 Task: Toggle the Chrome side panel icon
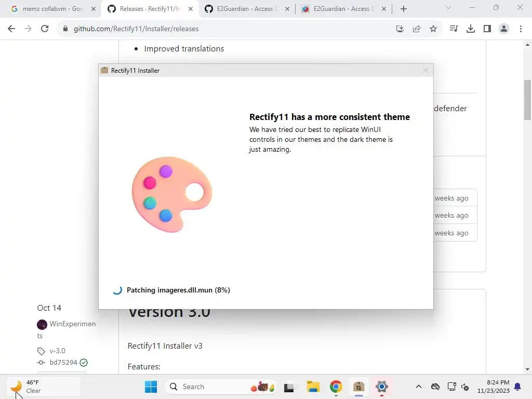click(x=487, y=29)
